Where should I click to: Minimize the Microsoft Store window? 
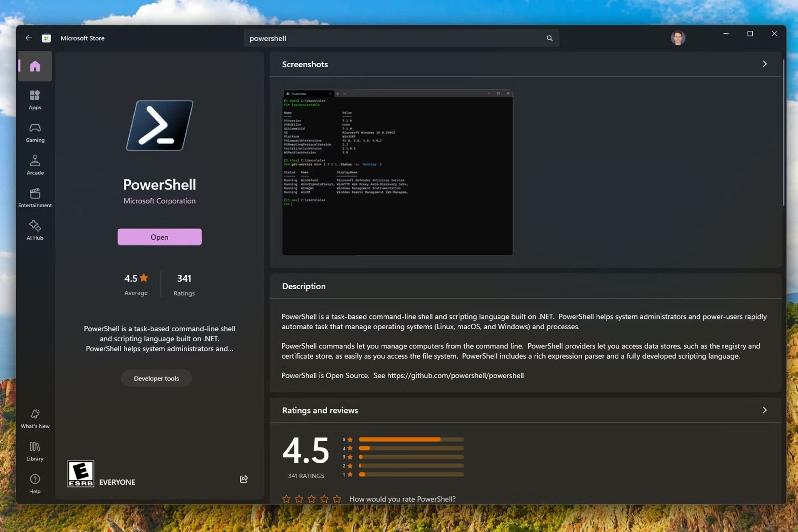coord(726,34)
